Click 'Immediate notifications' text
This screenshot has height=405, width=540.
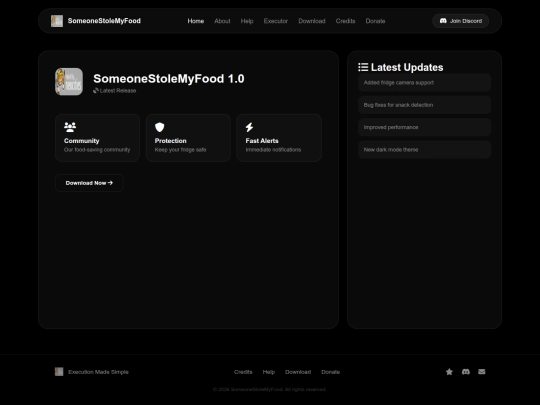coord(273,150)
